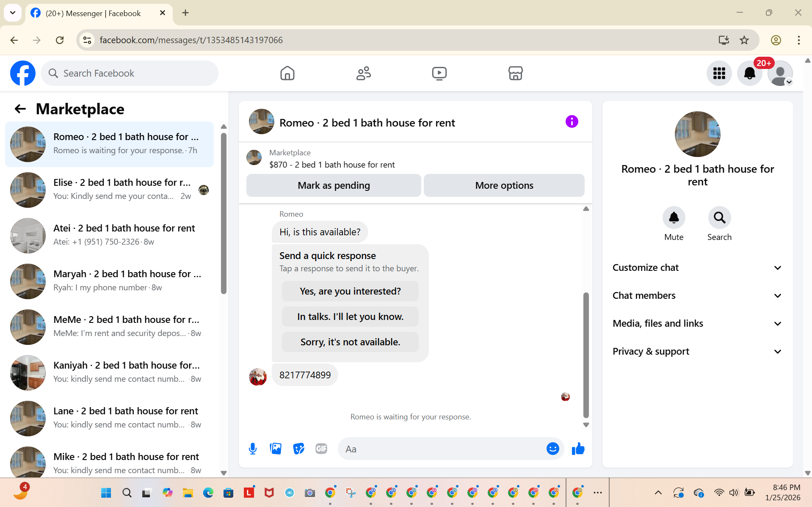This screenshot has height=507, width=812.
Task: Send quick reply 'Sorry, it's not available.'
Action: pyautogui.click(x=350, y=342)
